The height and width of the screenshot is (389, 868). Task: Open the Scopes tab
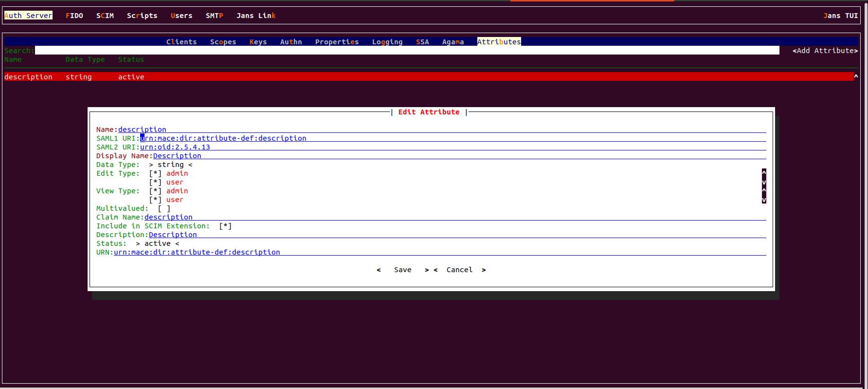(x=223, y=42)
